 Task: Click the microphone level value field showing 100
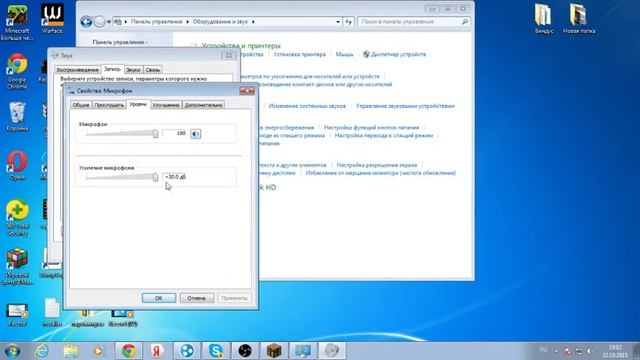(174, 133)
